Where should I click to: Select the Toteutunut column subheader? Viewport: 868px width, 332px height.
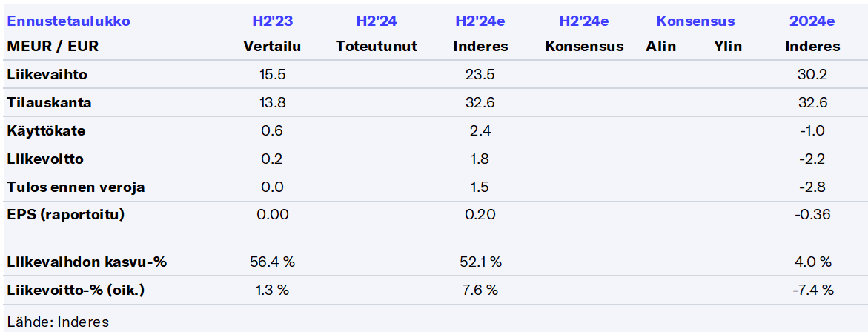click(x=377, y=46)
